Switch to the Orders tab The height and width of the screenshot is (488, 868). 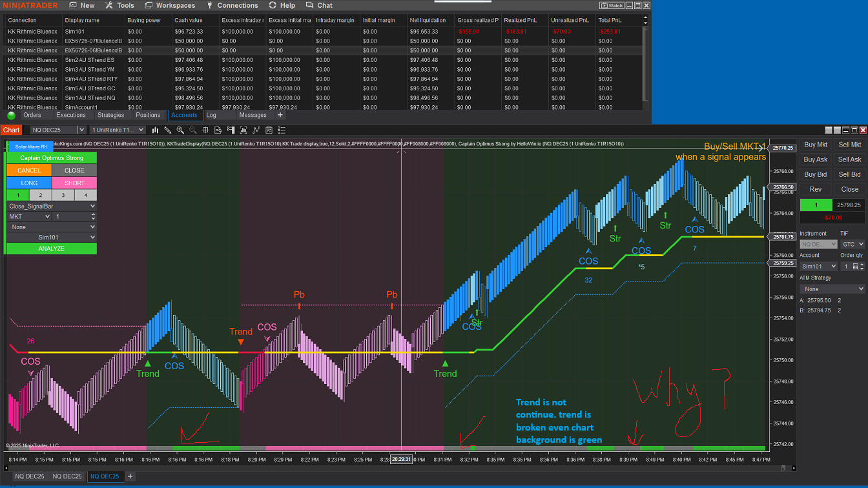click(32, 116)
